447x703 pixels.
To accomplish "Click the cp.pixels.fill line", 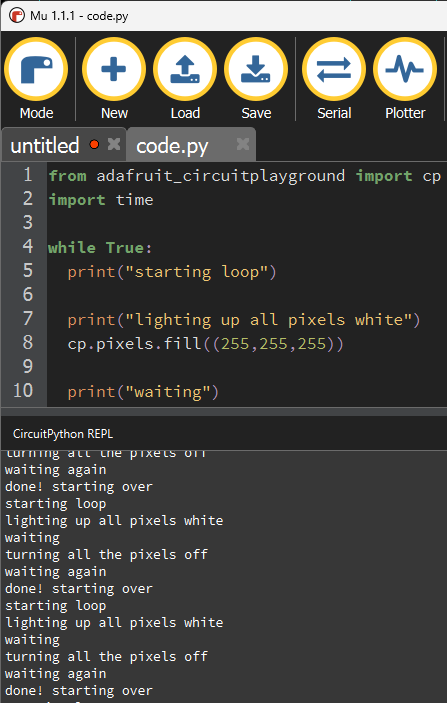I will (x=205, y=344).
